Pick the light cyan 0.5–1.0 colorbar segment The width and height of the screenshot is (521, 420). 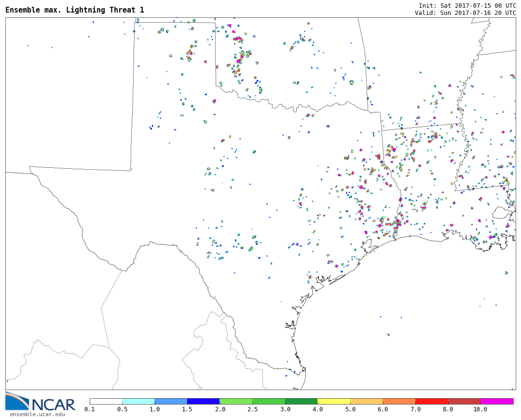(138, 401)
